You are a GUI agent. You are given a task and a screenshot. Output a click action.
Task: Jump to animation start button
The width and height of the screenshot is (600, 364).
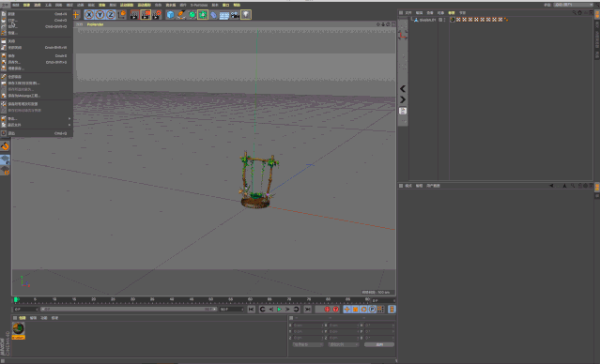point(251,309)
